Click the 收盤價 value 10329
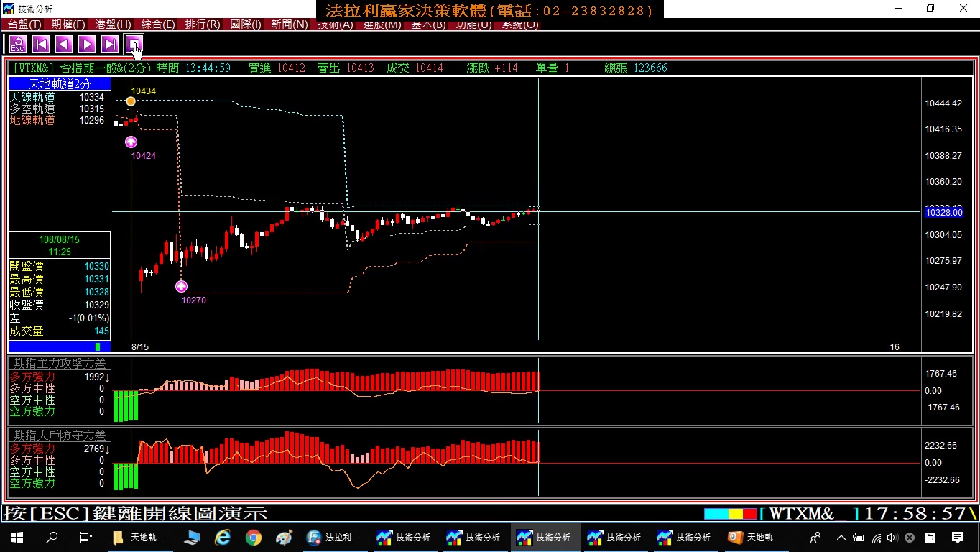980x552 pixels. pos(96,305)
